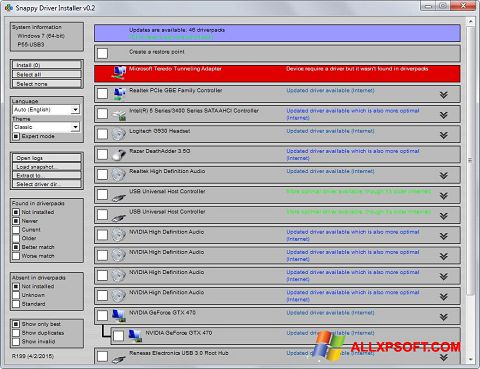Click the Logitech G930 Headset device name
This screenshot has height=369, width=480.
pyautogui.click(x=160, y=131)
